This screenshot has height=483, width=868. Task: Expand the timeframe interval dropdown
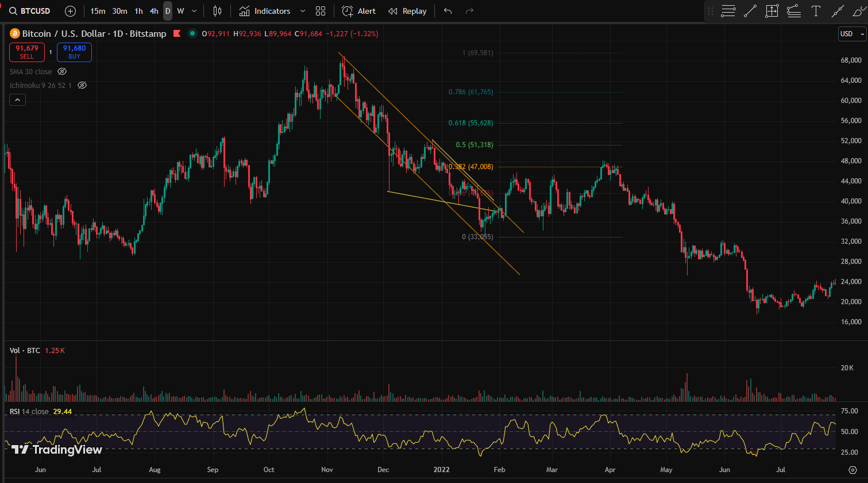[x=194, y=11]
